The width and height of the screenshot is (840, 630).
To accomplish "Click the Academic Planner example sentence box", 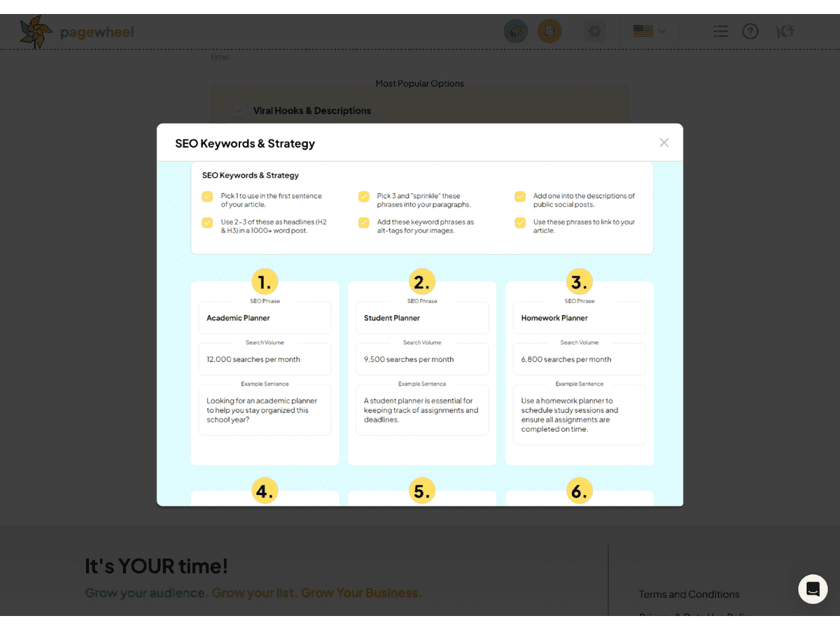I will 265,410.
